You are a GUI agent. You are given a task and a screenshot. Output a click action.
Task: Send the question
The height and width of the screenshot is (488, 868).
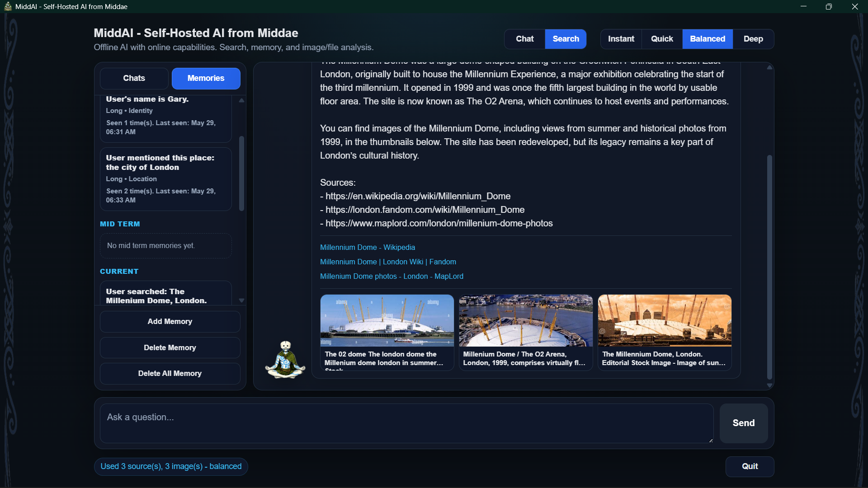coord(744,423)
